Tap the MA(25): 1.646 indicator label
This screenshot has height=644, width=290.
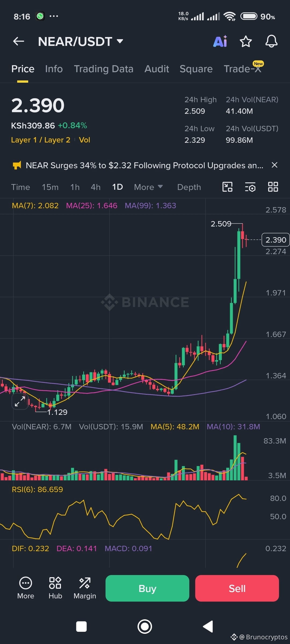[92, 206]
